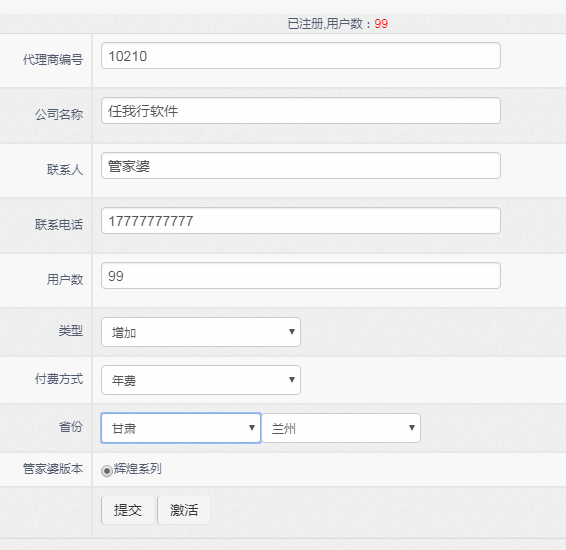Screen dimensions: 566x550
Task: Click the 提交 submit button
Action: (x=128, y=510)
